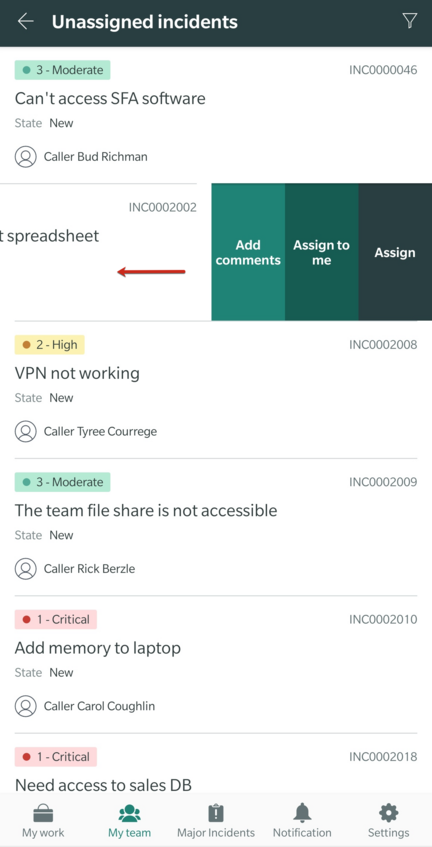The image size is (432, 847).
Task: Open the Add memory to laptop incident
Action: (216, 665)
